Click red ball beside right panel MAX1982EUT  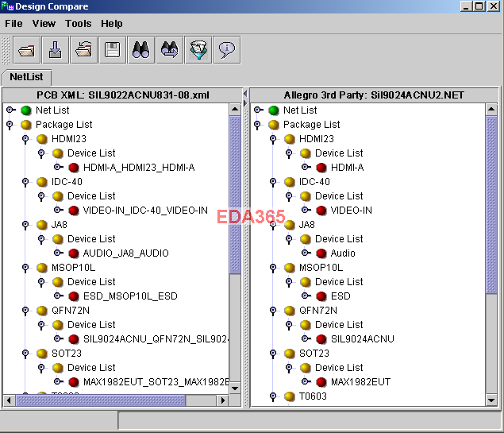click(x=321, y=382)
